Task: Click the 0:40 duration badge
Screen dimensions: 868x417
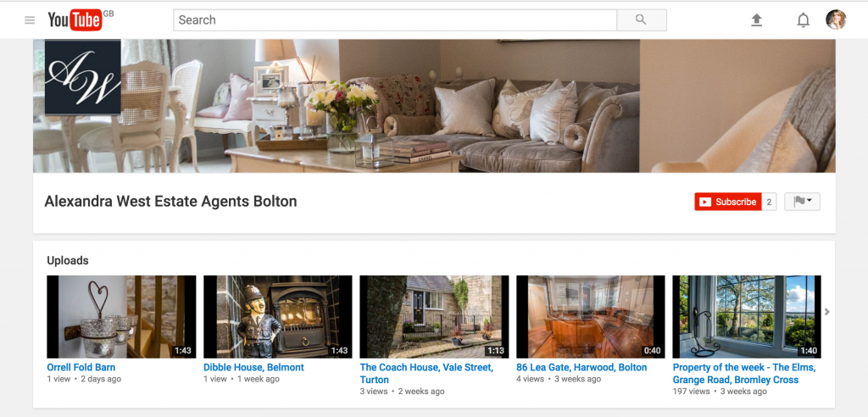Action: [652, 351]
